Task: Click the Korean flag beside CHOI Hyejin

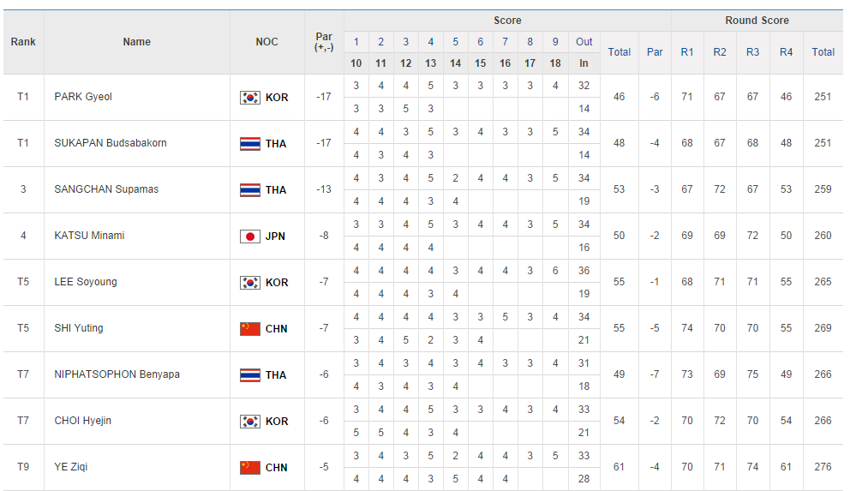Action: 249,422
